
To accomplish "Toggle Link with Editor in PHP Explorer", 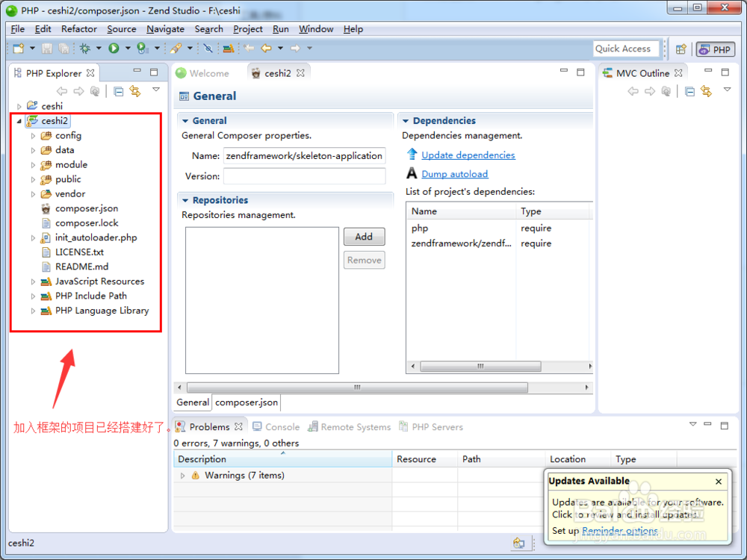I will coord(135,91).
